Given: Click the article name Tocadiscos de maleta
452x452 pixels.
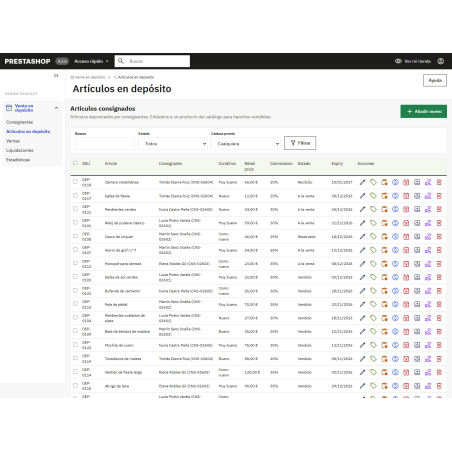Looking at the screenshot, I should click(123, 359).
